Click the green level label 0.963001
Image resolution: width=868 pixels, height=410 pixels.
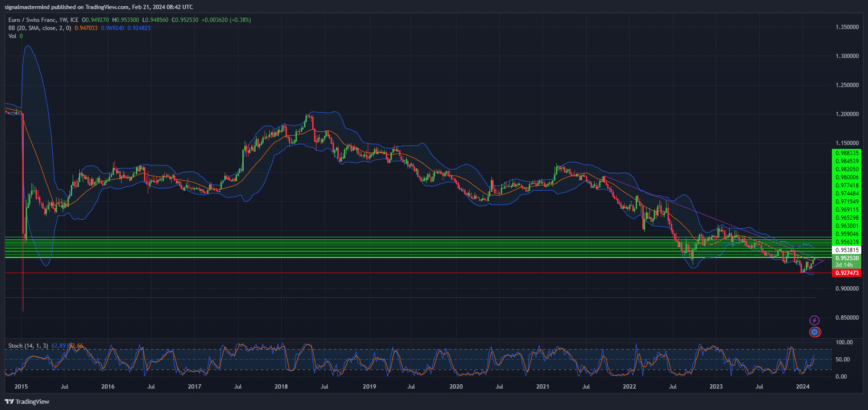click(847, 226)
